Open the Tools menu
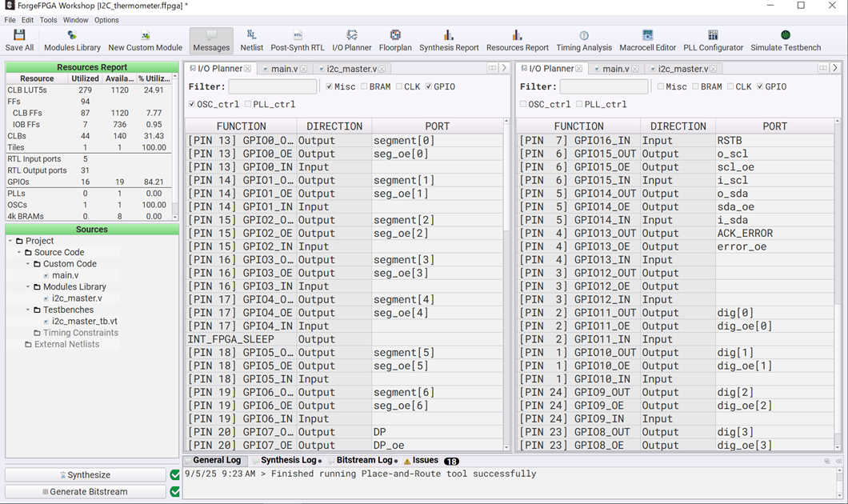 click(48, 20)
